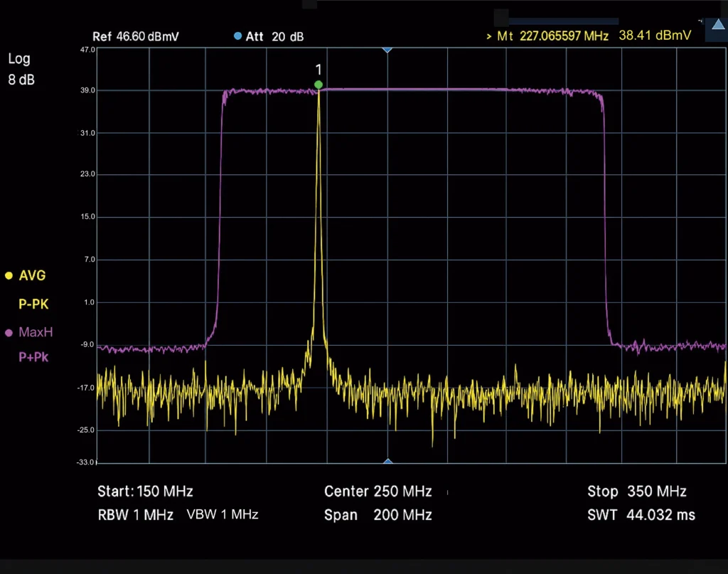Click the green marker 1 peak dot
728x574 pixels.
318,84
